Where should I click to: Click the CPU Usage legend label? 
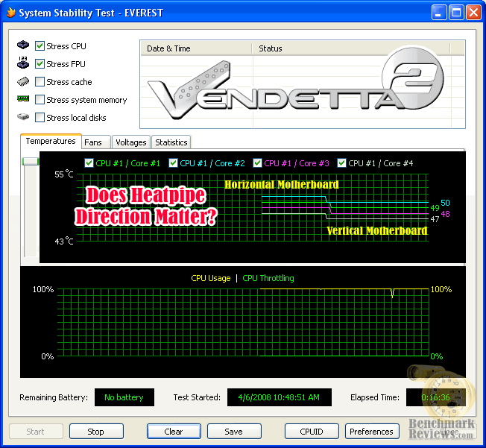tap(211, 278)
